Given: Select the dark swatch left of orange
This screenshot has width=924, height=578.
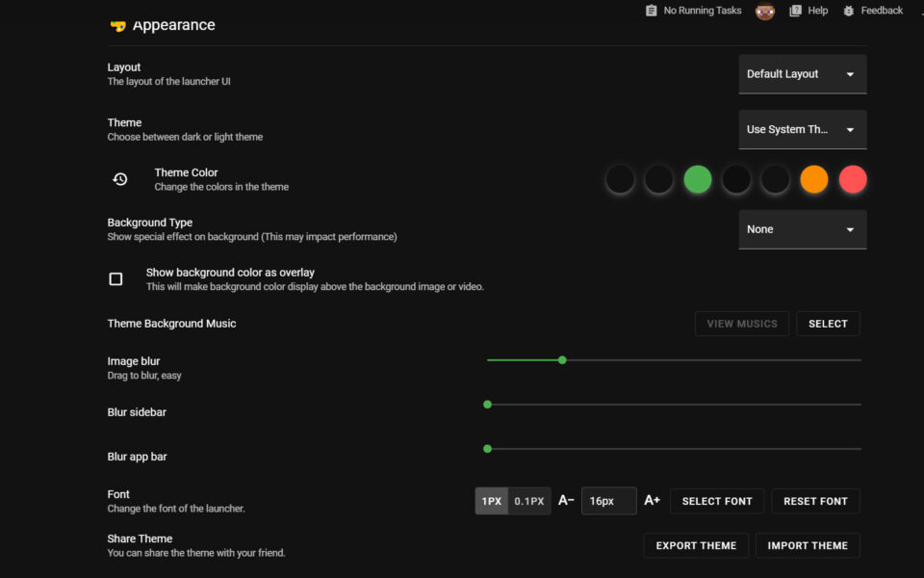Looking at the screenshot, I should (775, 179).
